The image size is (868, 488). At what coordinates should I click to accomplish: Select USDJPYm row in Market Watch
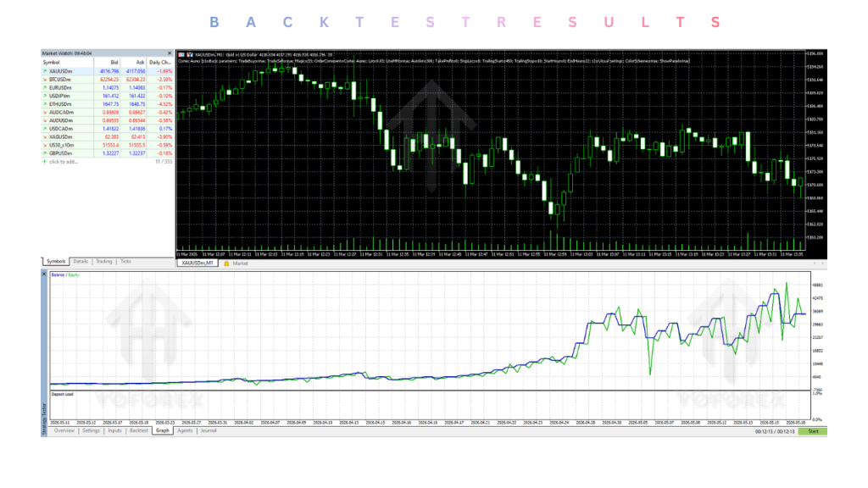pos(107,96)
